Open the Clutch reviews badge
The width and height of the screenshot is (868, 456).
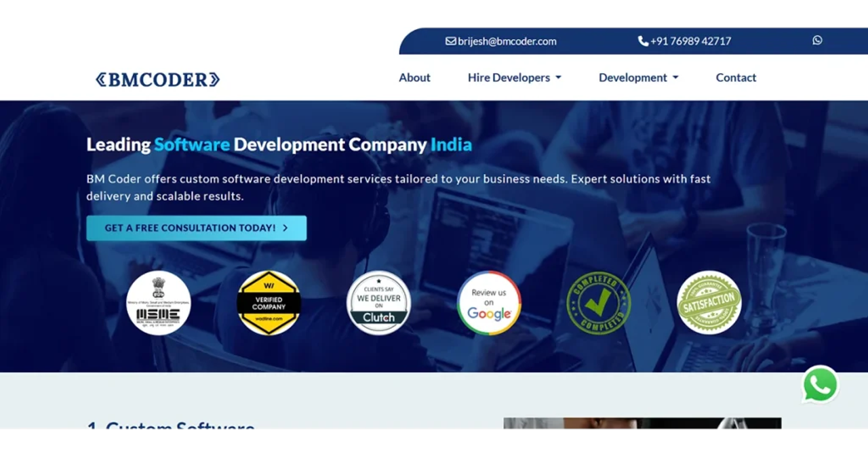point(378,303)
